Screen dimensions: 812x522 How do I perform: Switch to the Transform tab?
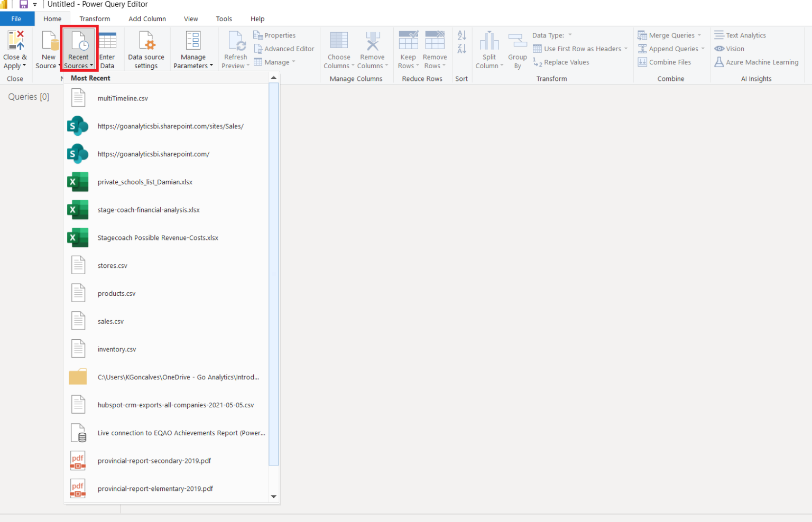pos(95,18)
